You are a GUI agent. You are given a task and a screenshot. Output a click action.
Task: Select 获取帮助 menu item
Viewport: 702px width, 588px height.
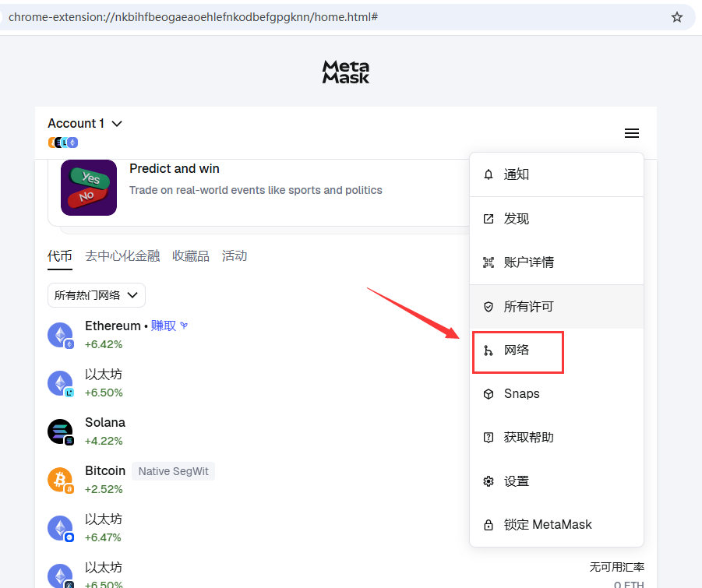(556, 437)
